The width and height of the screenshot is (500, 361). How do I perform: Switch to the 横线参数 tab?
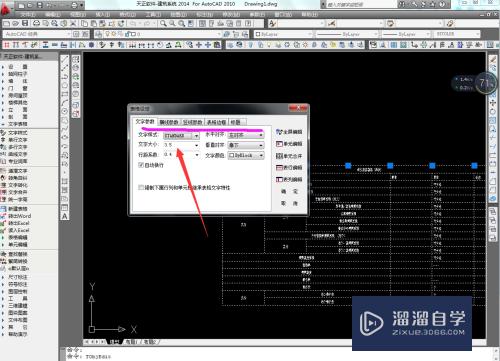[x=169, y=122]
